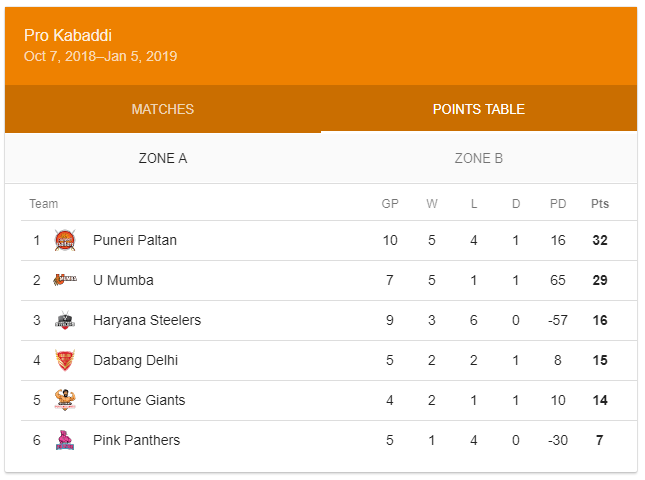Viewport: 645px width, 480px height.
Task: Click the Pro Kabaddi title
Action: point(68,36)
